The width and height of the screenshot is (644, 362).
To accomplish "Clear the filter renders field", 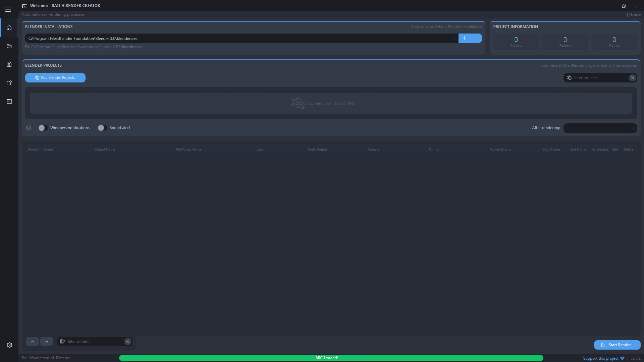I will (128, 342).
